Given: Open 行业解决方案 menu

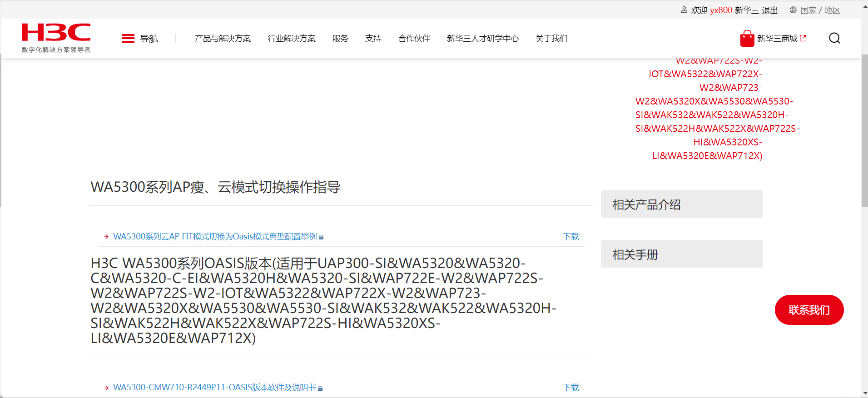Looking at the screenshot, I should coord(292,39).
